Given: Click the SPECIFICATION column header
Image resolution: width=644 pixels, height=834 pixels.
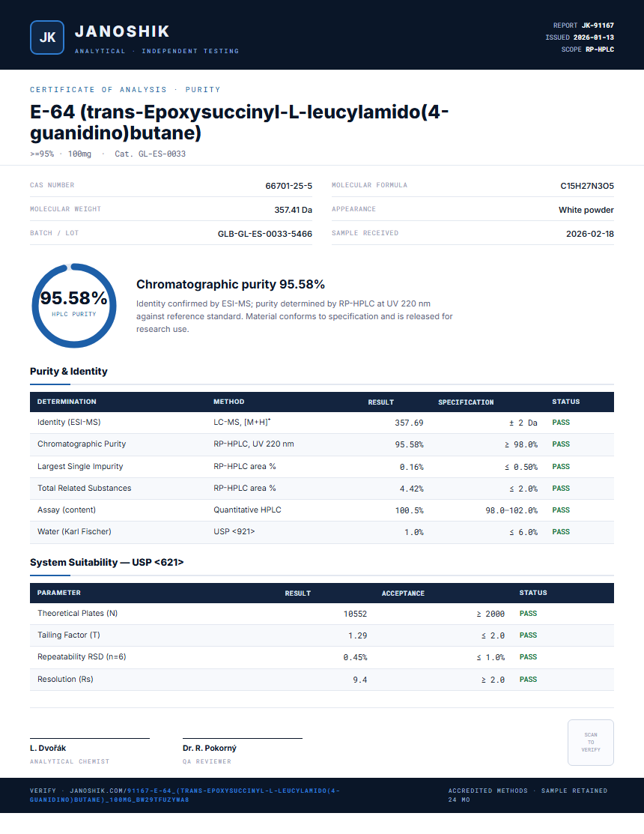Looking at the screenshot, I should pos(466,402).
